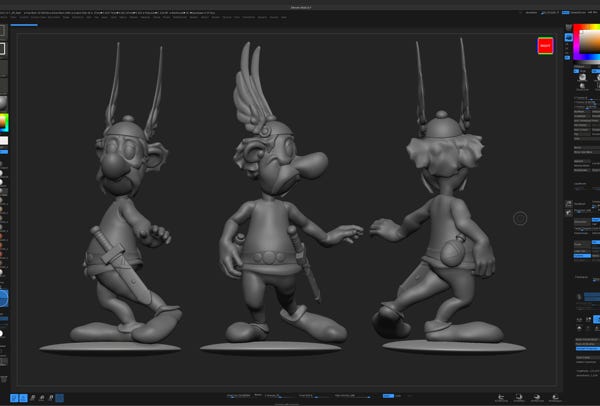Click the third icon in the bottom-right group
The width and height of the screenshot is (600, 406).
point(537,398)
